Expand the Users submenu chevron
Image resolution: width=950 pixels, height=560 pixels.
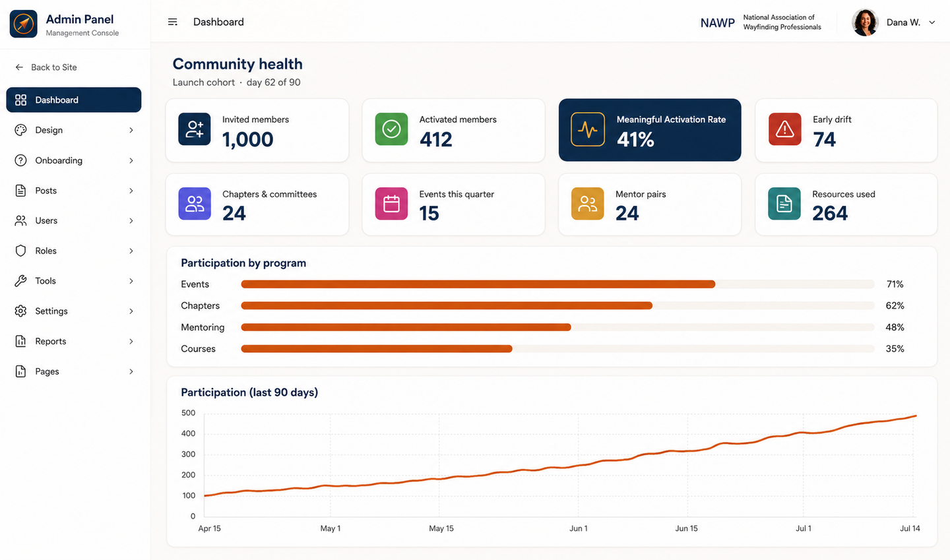coord(131,220)
